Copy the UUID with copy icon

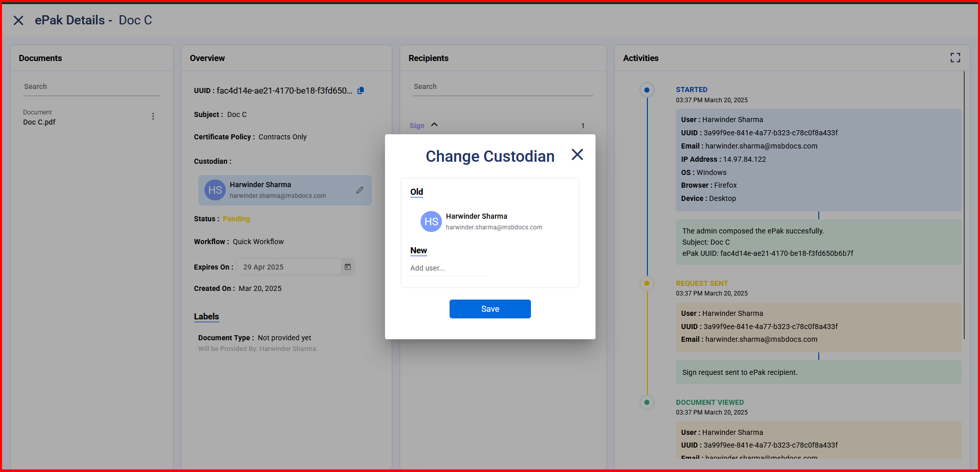click(361, 91)
